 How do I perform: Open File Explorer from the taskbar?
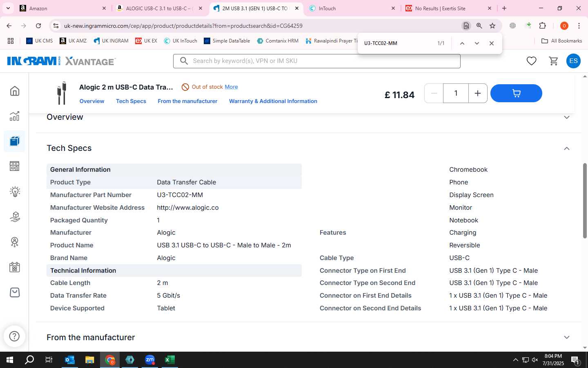coord(89,360)
